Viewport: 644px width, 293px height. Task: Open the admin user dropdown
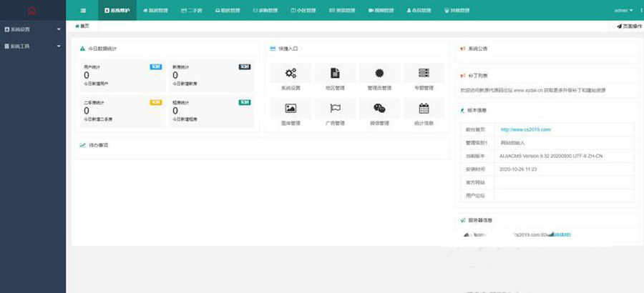tap(623, 11)
